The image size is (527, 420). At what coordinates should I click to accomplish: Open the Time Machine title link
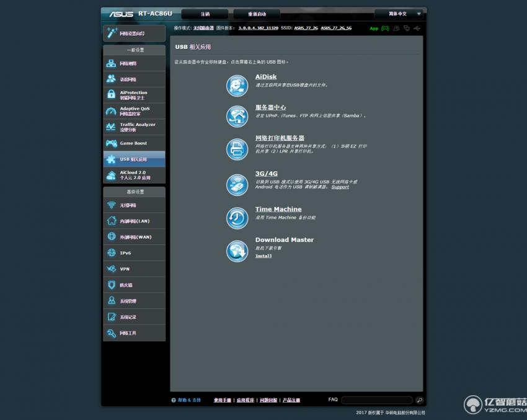click(278, 209)
